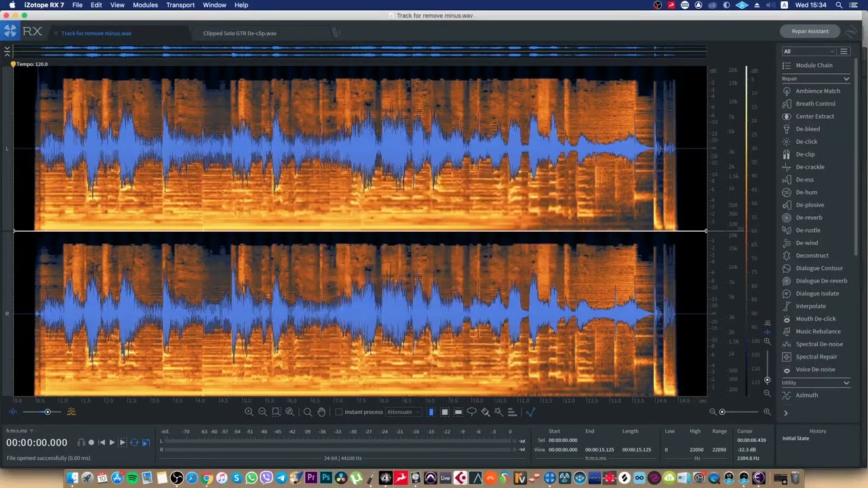
Task: Open the module list view options menu
Action: coord(844,52)
